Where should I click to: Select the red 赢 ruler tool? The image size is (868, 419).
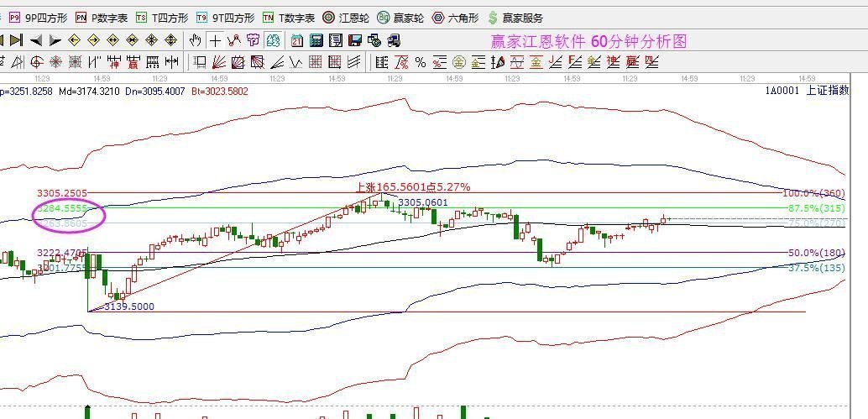[x=133, y=62]
